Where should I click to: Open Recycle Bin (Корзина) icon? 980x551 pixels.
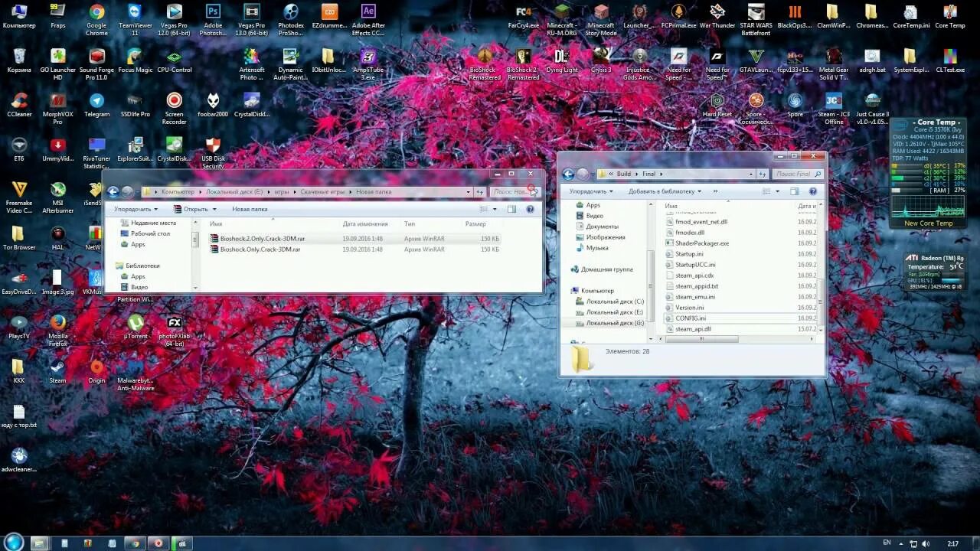pos(19,60)
